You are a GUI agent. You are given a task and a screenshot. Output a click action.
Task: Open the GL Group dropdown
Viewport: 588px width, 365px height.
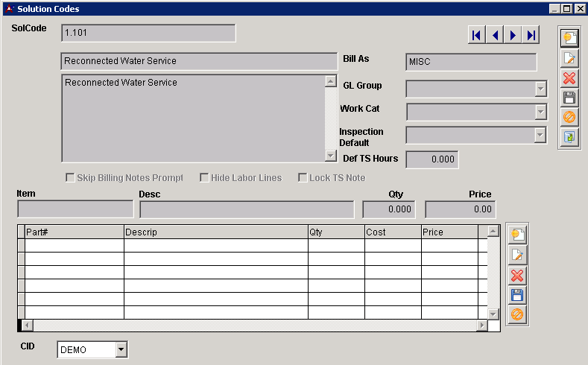[x=541, y=89]
